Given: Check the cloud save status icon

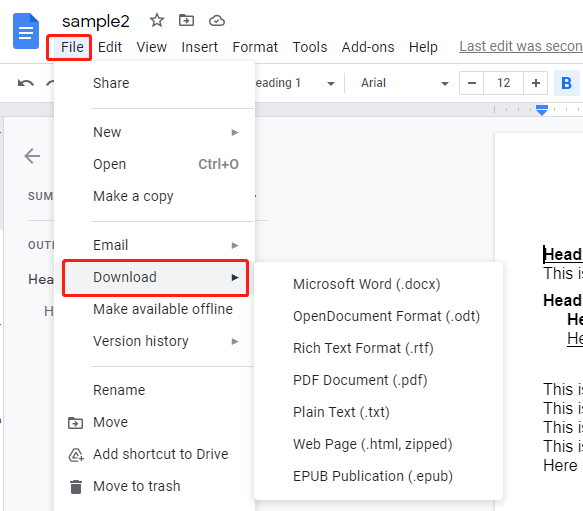Looking at the screenshot, I should pyautogui.click(x=217, y=20).
